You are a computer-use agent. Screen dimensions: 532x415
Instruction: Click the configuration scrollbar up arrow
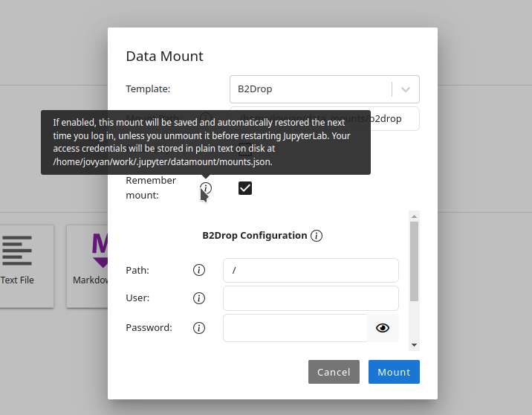(414, 216)
